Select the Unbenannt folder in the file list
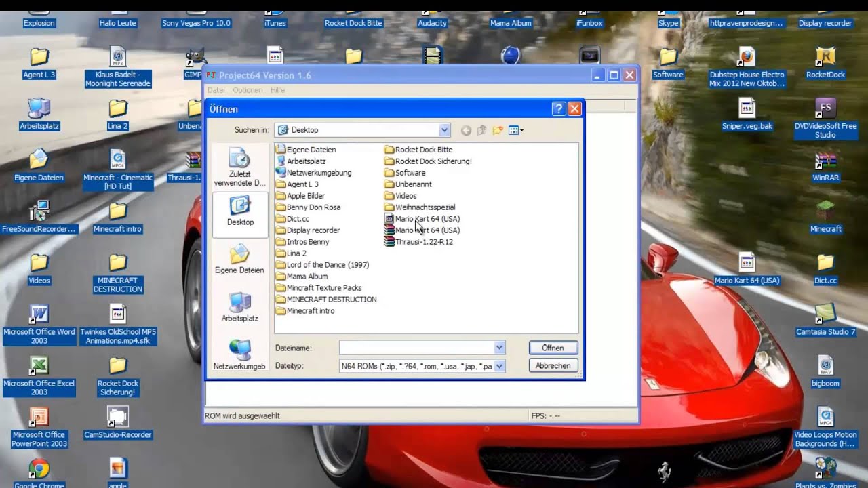Screen dimensions: 868x488 tap(408, 184)
